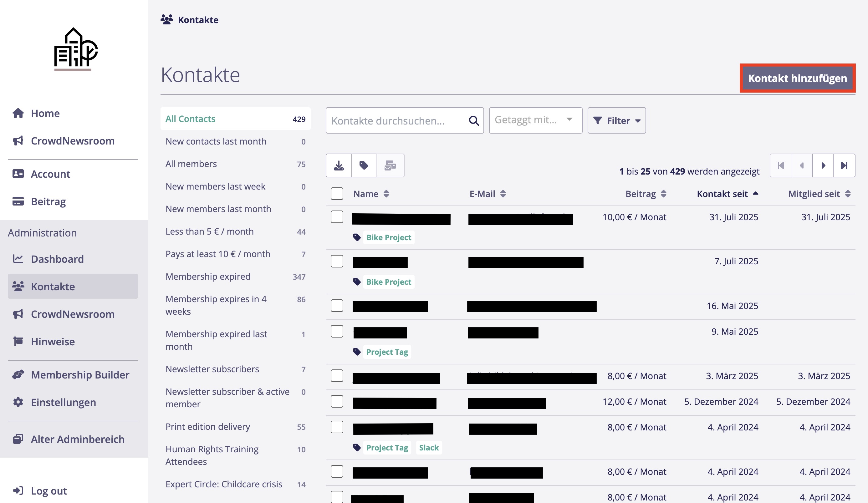
Task: Click the export contacts download icon
Action: point(339,165)
